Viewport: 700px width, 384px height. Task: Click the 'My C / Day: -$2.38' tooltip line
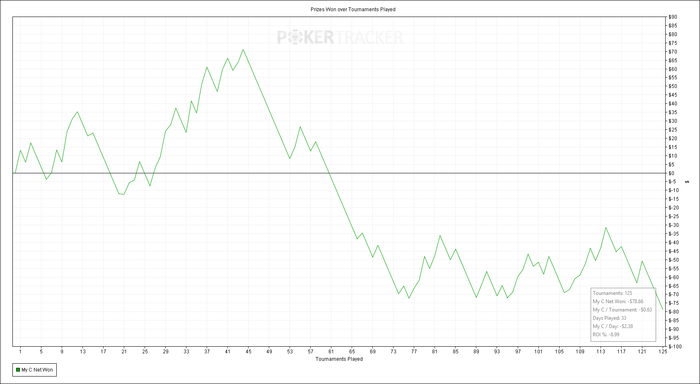pyautogui.click(x=612, y=326)
